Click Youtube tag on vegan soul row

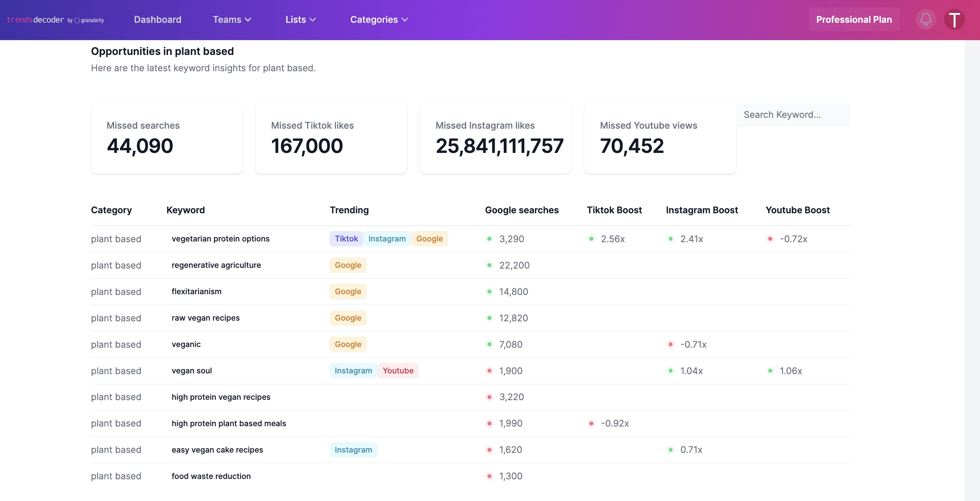click(398, 371)
